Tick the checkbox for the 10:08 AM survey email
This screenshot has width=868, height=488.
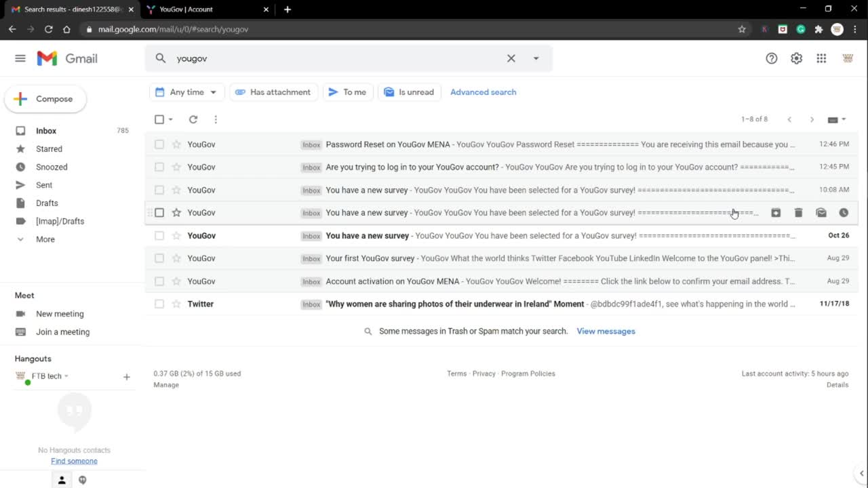[159, 190]
